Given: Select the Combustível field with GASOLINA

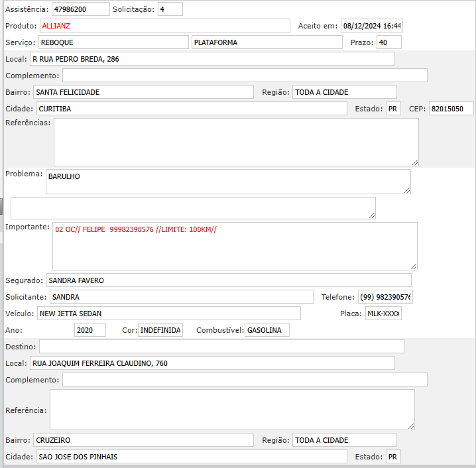Looking at the screenshot, I should click(267, 330).
